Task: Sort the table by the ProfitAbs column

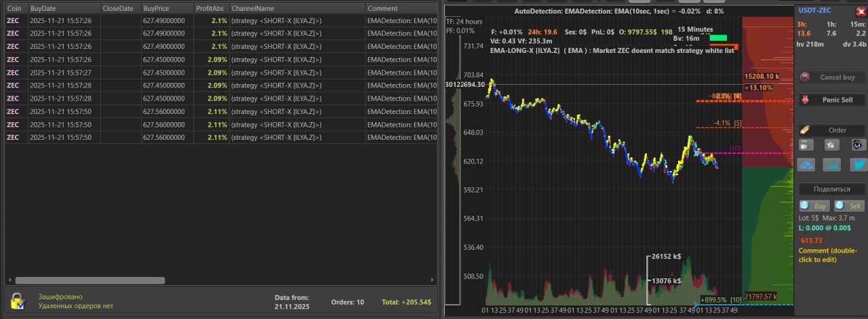Action: click(211, 8)
